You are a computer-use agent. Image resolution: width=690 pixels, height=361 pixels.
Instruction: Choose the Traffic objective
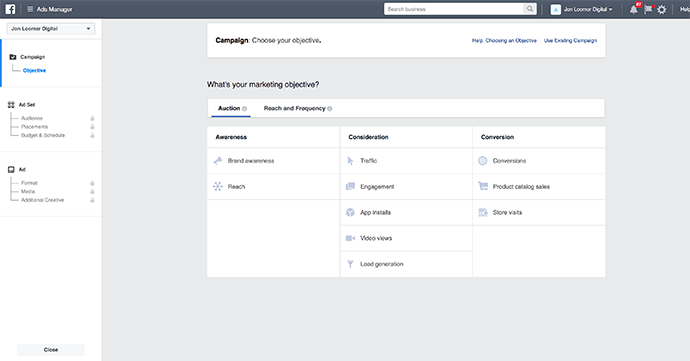(x=406, y=161)
